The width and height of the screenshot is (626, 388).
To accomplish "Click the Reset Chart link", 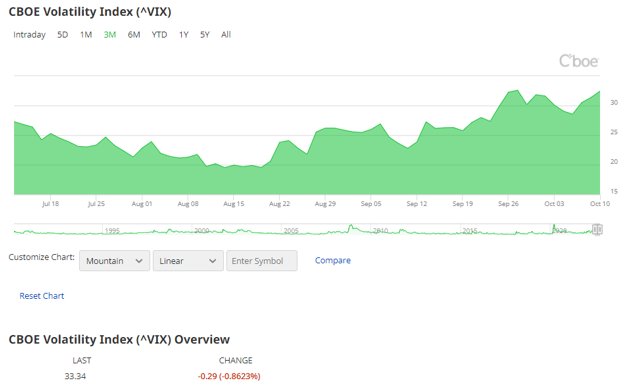I will [x=42, y=296].
